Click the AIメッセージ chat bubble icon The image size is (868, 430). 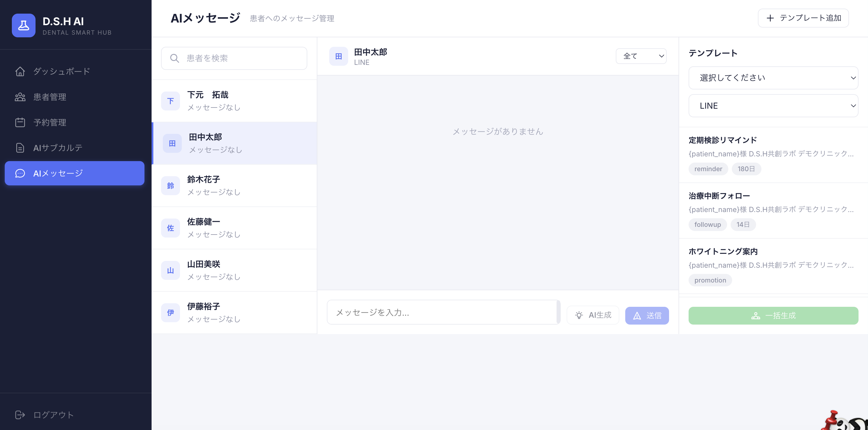pyautogui.click(x=20, y=173)
